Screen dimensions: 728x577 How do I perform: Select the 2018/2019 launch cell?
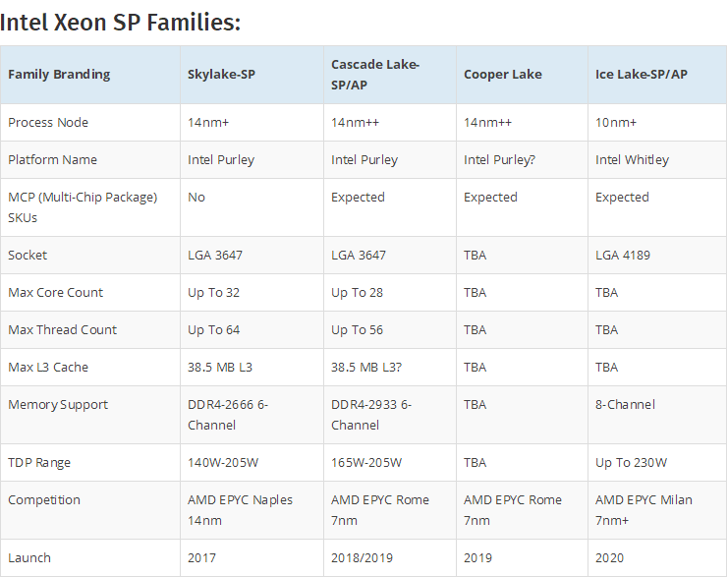click(362, 558)
